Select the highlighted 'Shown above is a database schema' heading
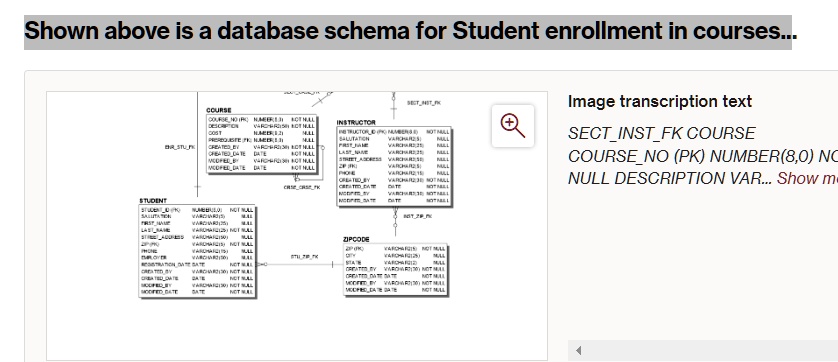This screenshot has height=362, width=838. click(x=410, y=31)
